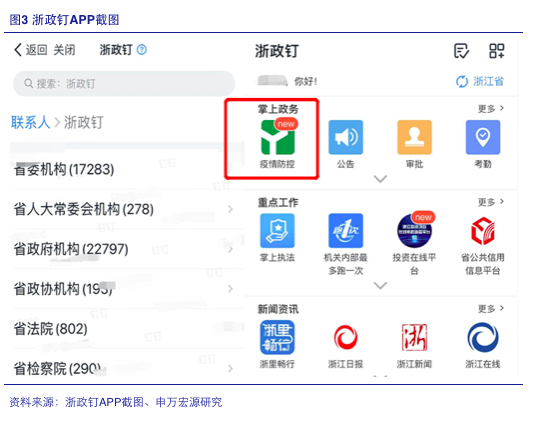Open the 公告 announcement speaker icon
Image resolution: width=547 pixels, height=424 pixels.
tap(346, 137)
